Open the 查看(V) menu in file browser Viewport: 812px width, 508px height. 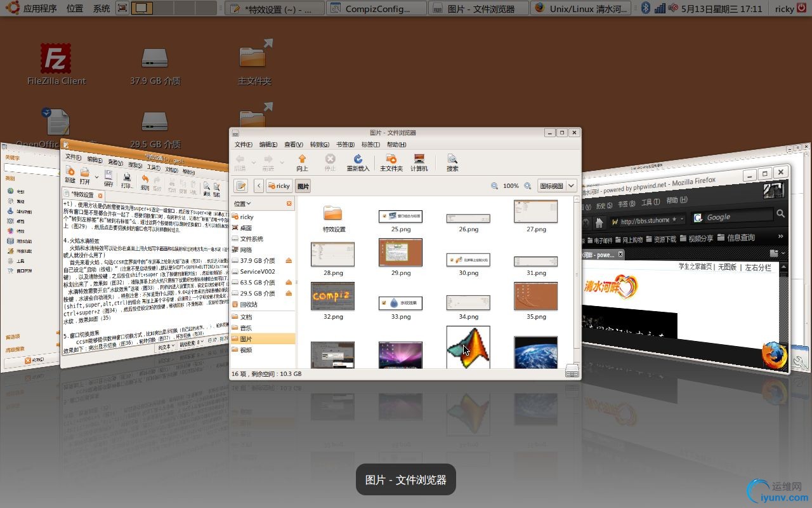click(x=294, y=145)
